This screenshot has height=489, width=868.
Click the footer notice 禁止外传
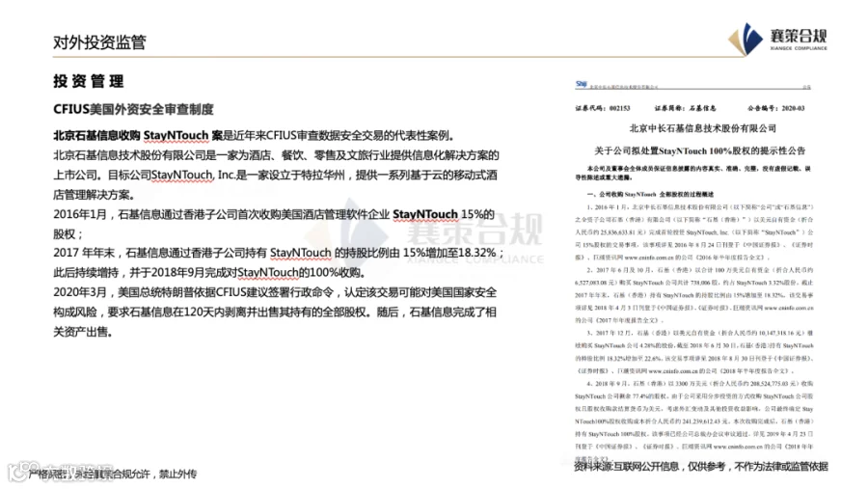coord(177,474)
